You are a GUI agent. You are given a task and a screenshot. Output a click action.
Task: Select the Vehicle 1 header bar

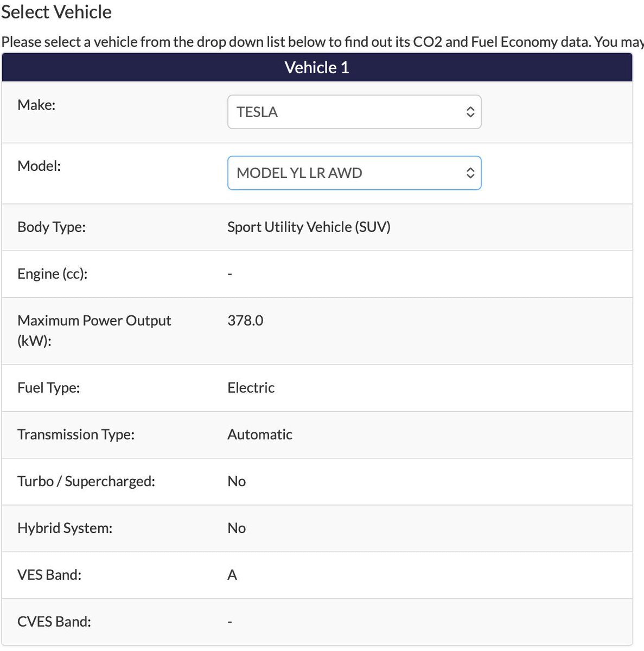(317, 67)
